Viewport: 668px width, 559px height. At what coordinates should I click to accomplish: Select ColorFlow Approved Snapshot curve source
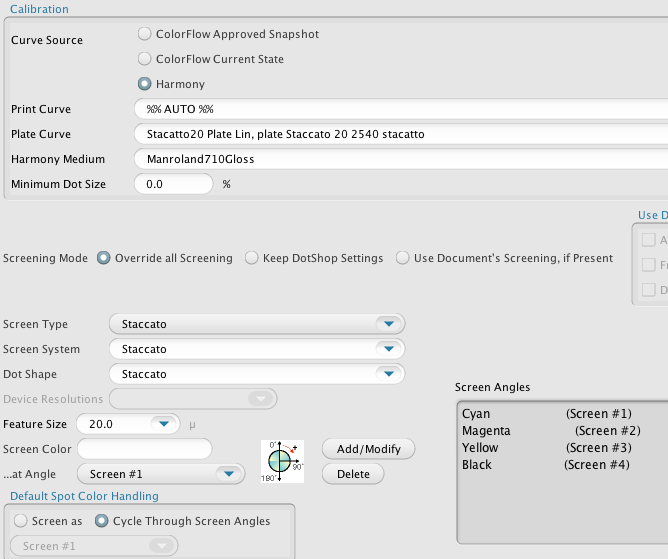click(145, 34)
